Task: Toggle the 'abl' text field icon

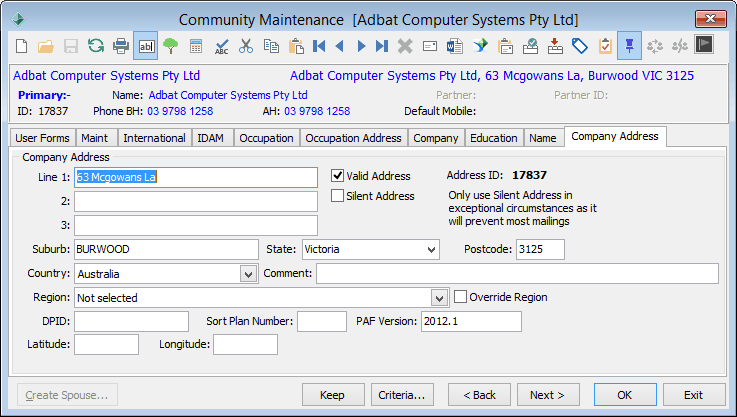Action: 146,46
